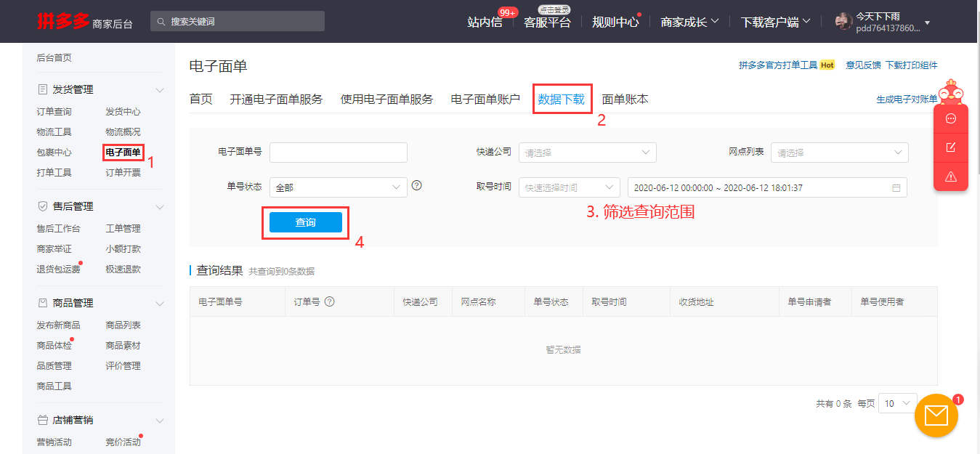980x454 pixels.
Task: Click the 店铺营销 gift icon
Action: click(x=42, y=420)
